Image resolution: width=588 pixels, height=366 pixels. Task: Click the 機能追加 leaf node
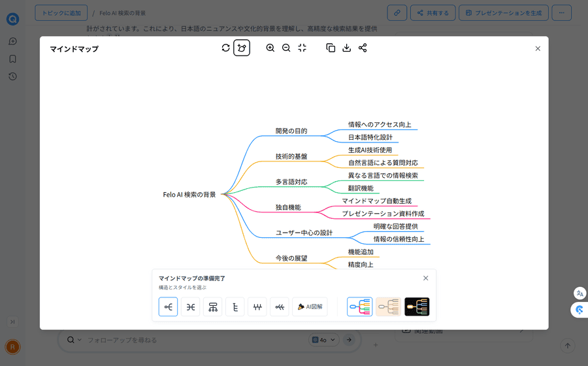pyautogui.click(x=361, y=252)
